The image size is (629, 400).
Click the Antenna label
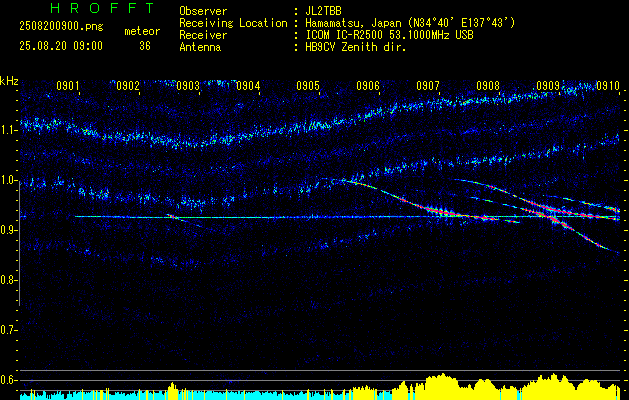point(200,47)
